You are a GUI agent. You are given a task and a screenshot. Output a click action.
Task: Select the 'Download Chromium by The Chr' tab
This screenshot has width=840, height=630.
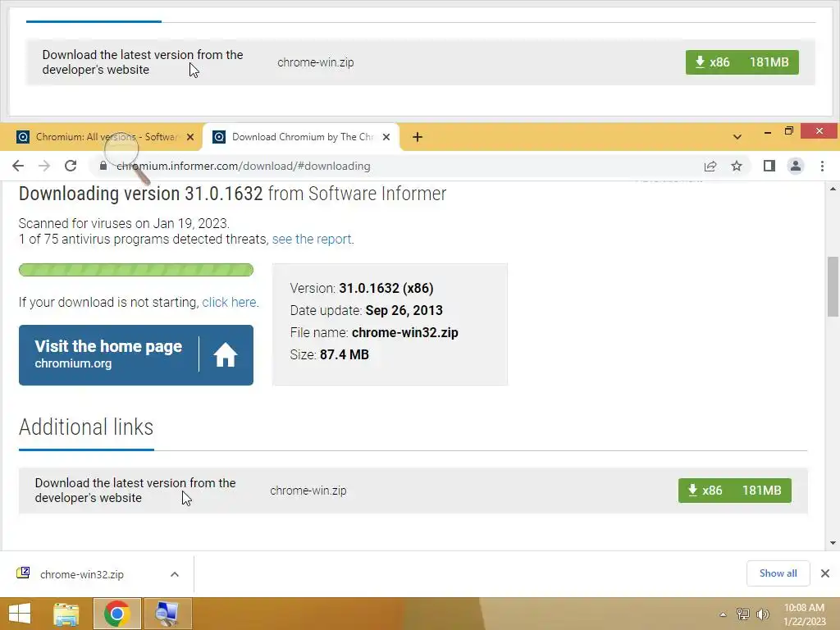point(301,137)
